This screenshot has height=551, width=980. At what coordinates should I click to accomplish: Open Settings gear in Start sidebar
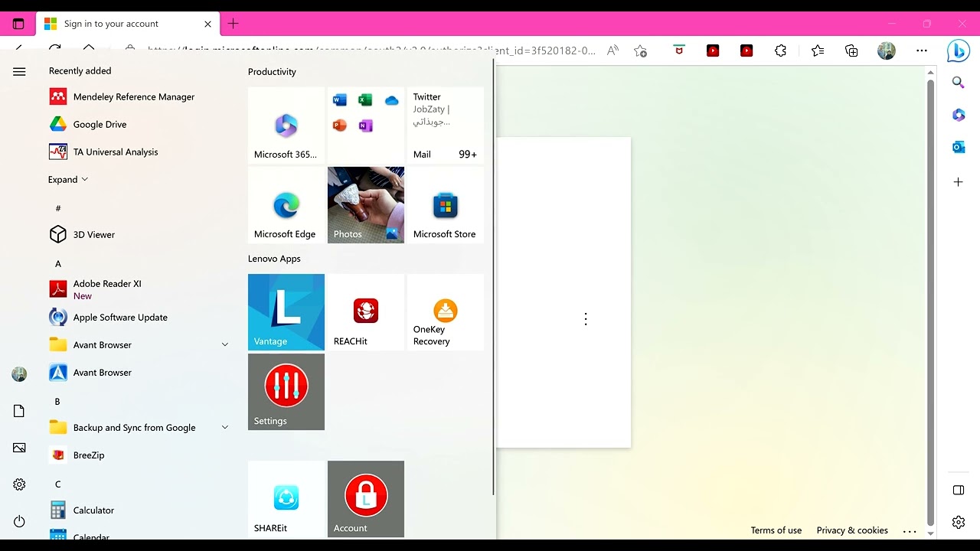tap(19, 484)
